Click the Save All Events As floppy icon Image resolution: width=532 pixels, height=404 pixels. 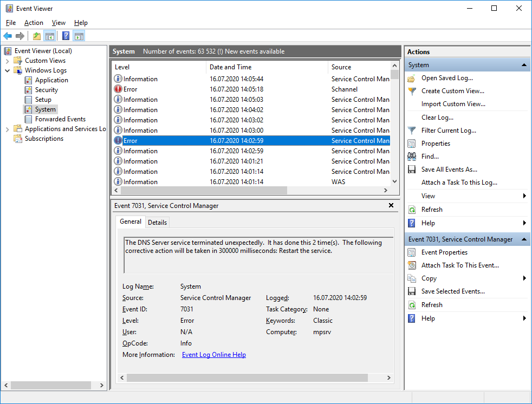point(412,170)
